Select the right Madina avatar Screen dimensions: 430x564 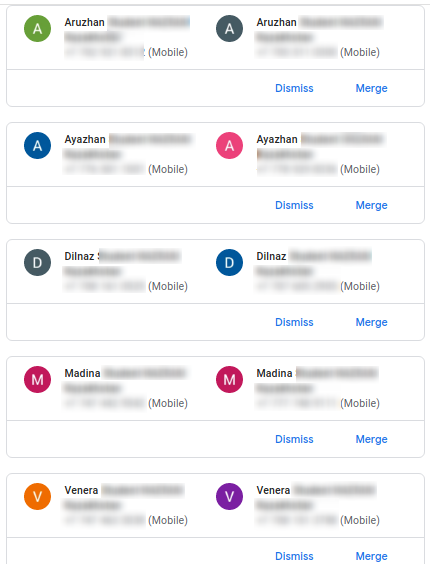pos(230,379)
